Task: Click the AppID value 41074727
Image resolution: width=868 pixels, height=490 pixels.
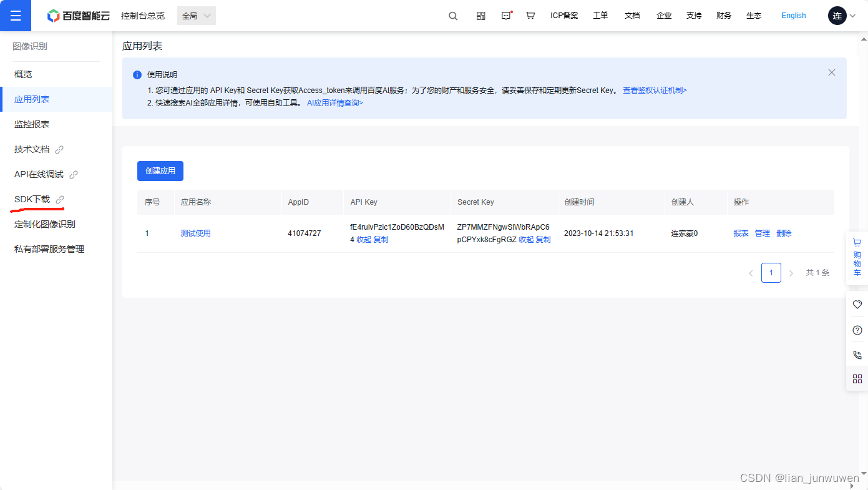Action: [305, 233]
